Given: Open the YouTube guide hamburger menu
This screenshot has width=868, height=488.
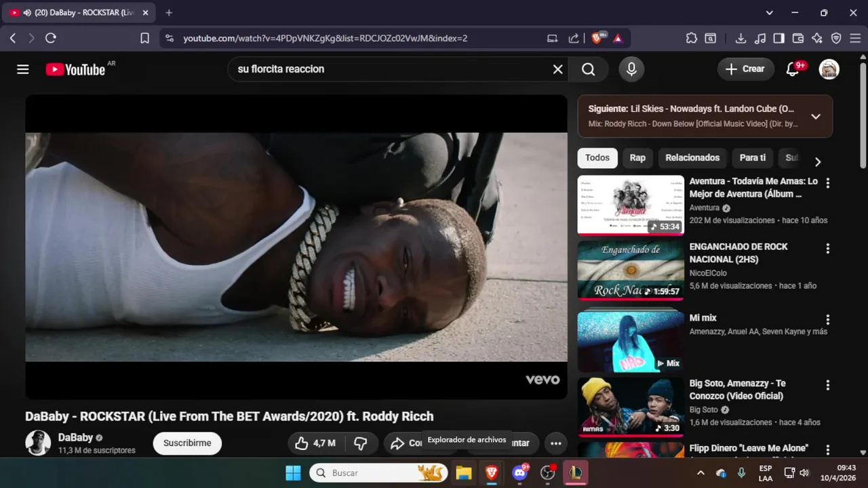Looking at the screenshot, I should pos(23,69).
